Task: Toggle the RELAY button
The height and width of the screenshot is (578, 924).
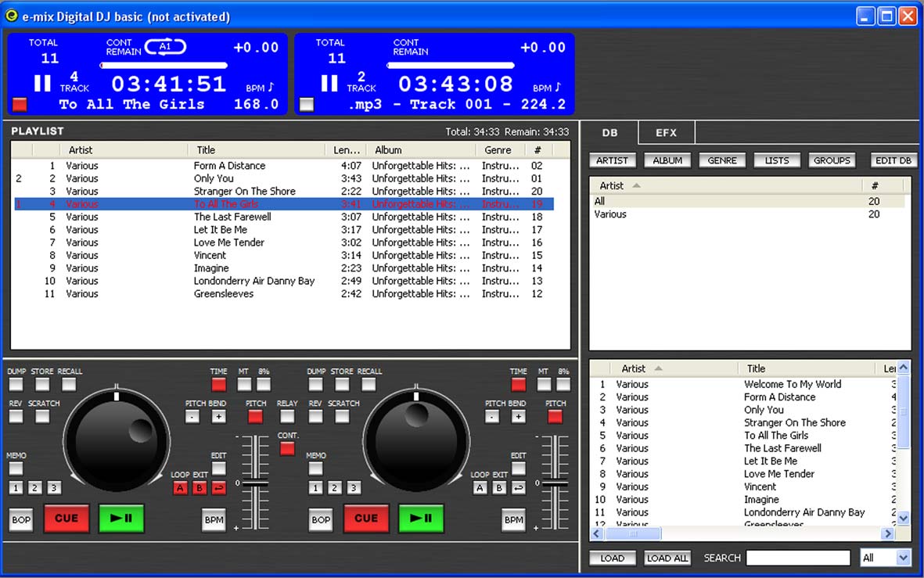Action: click(x=287, y=417)
